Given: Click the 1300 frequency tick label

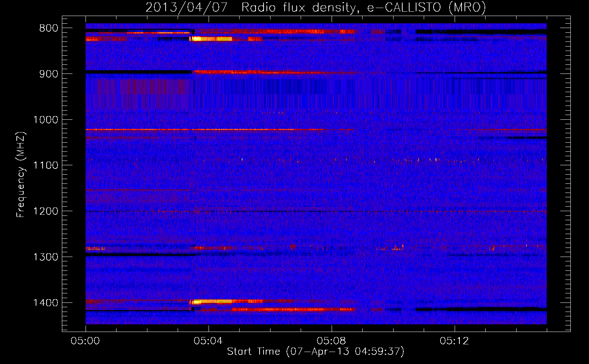Looking at the screenshot, I should click(x=46, y=257).
